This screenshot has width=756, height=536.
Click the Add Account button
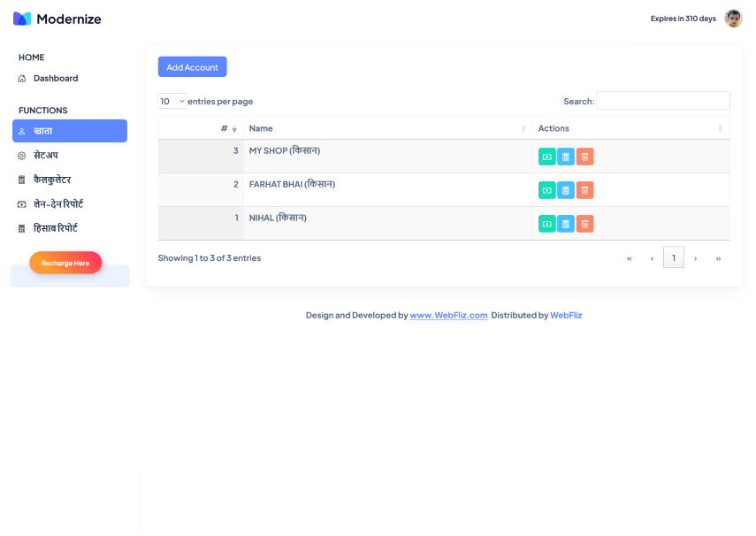(192, 67)
